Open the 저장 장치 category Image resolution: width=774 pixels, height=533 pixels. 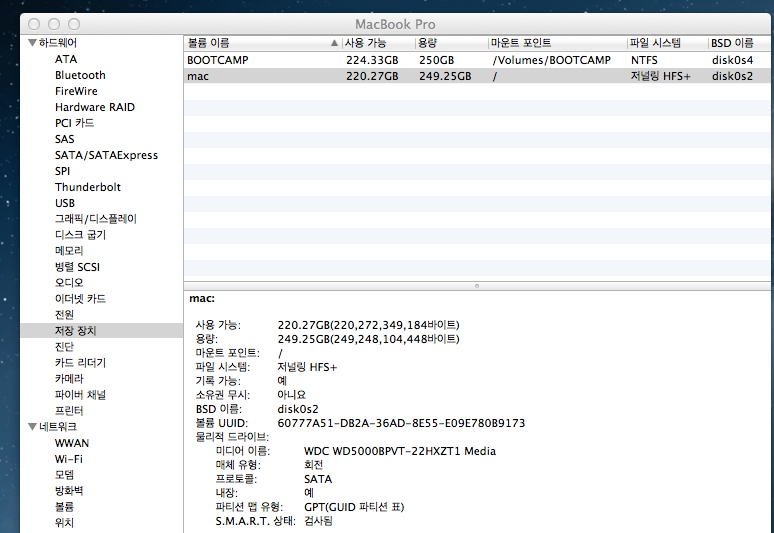pos(75,331)
